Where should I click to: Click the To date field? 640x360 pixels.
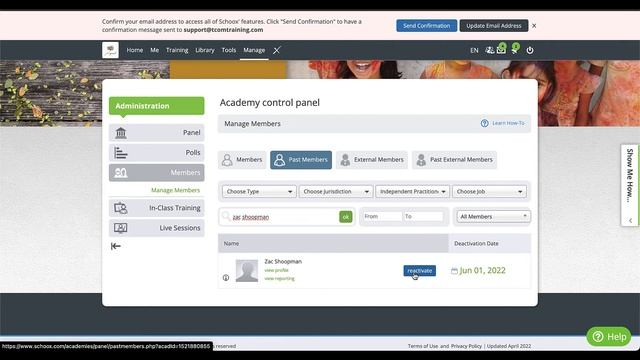423,216
